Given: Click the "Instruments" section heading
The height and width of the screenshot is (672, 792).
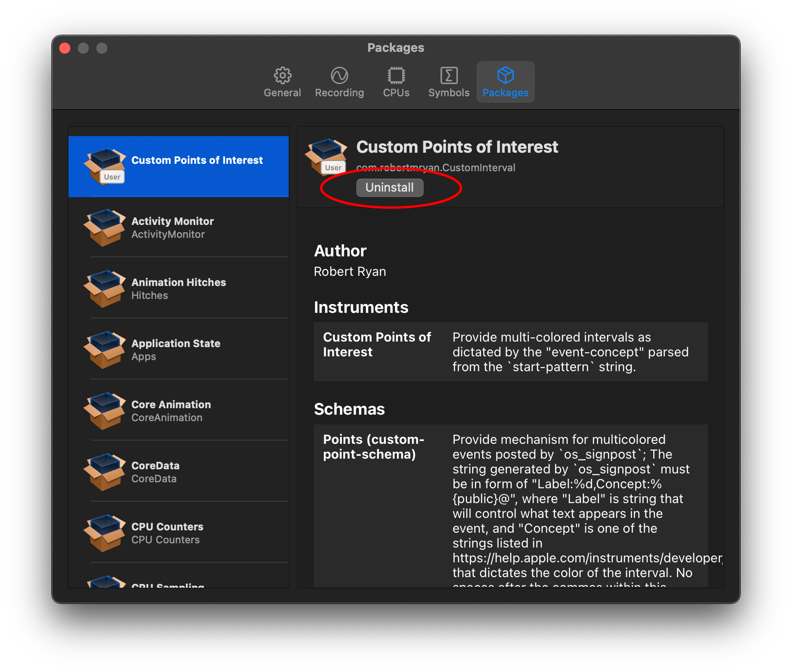Looking at the screenshot, I should (361, 307).
